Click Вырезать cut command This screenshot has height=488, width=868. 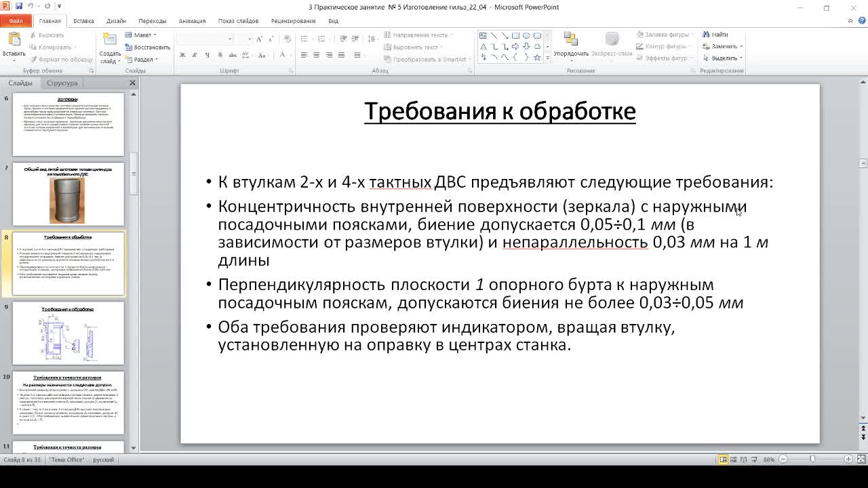[x=46, y=35]
